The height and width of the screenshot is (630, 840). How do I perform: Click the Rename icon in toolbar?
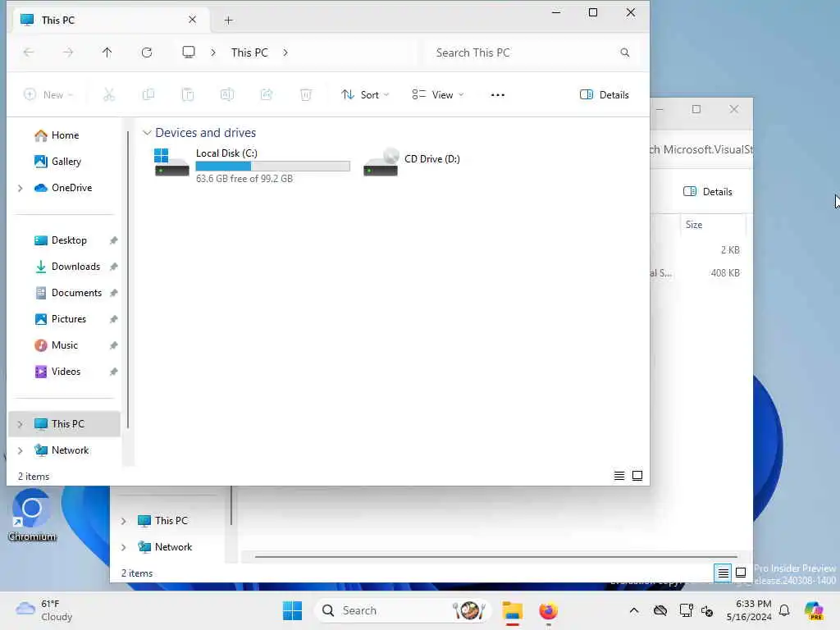click(x=227, y=95)
